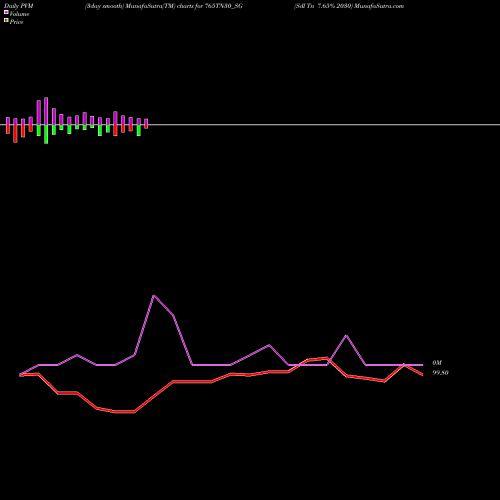Click the 'Price' legend label
The width and height of the screenshot is (500, 500).
pos(16,22)
